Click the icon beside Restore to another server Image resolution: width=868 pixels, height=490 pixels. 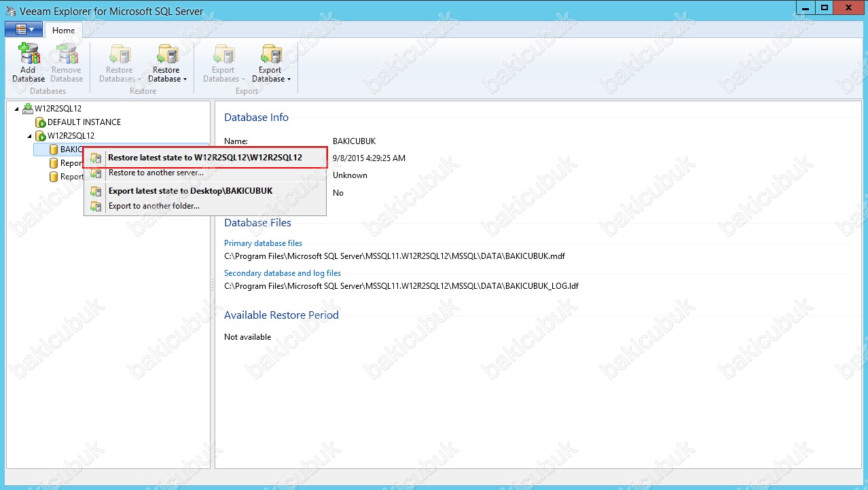(x=96, y=173)
